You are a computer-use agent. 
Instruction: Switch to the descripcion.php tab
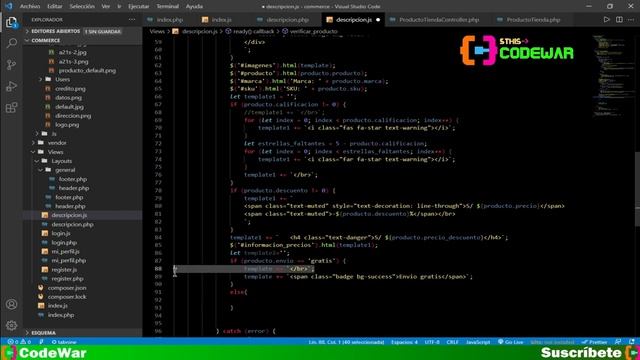287,20
